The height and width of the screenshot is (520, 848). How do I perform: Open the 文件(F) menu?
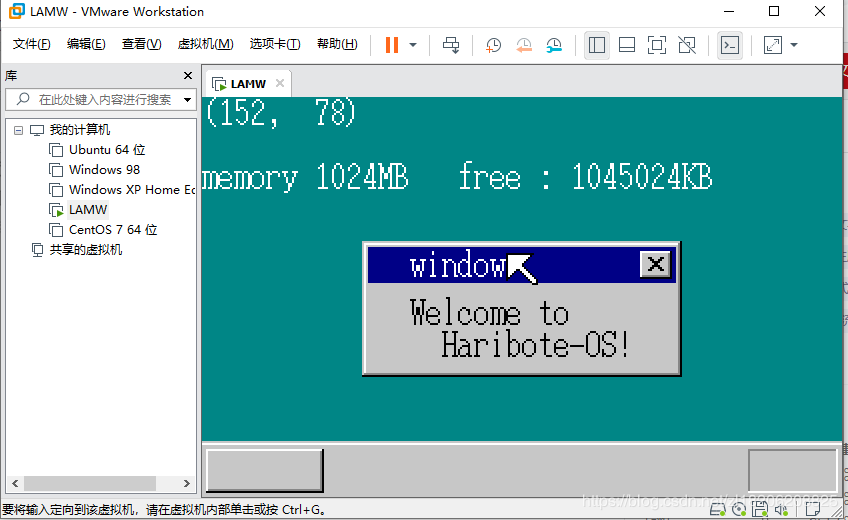[31, 44]
